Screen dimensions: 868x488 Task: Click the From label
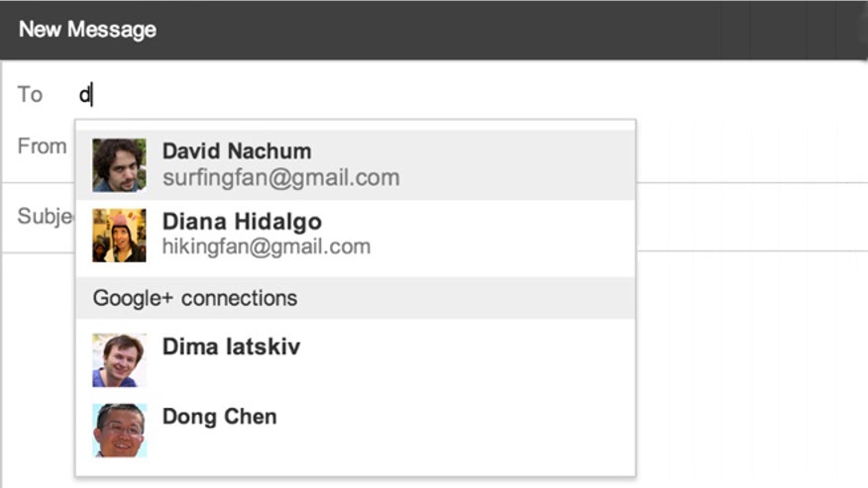coord(42,146)
